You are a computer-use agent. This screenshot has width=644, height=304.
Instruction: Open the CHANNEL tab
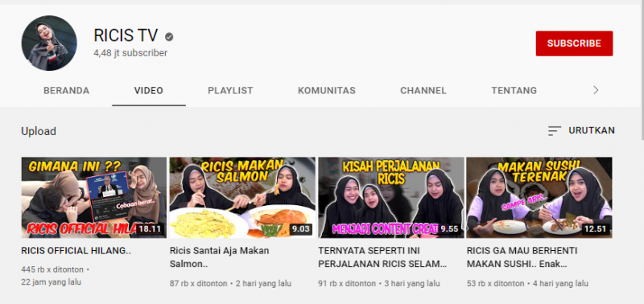[423, 91]
